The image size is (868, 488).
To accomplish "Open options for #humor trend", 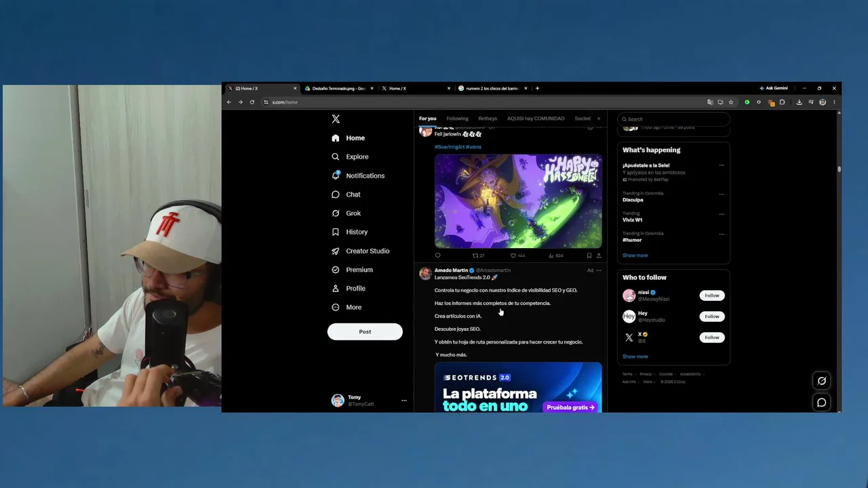I will [722, 235].
